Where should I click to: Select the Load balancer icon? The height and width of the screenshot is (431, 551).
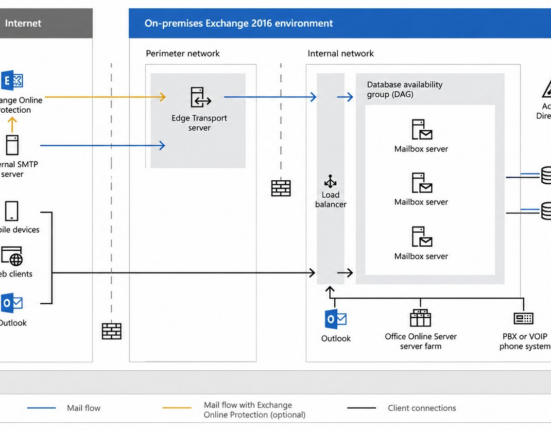(330, 181)
